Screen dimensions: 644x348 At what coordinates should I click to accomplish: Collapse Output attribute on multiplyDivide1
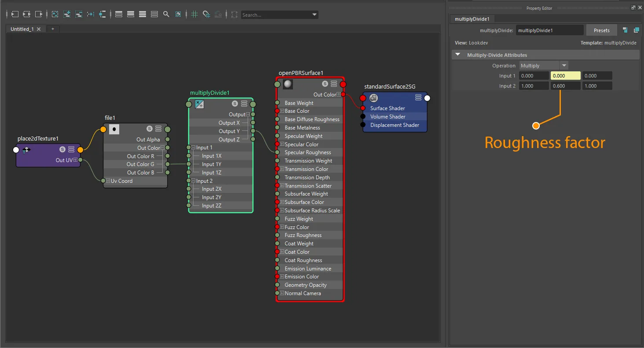(248, 115)
